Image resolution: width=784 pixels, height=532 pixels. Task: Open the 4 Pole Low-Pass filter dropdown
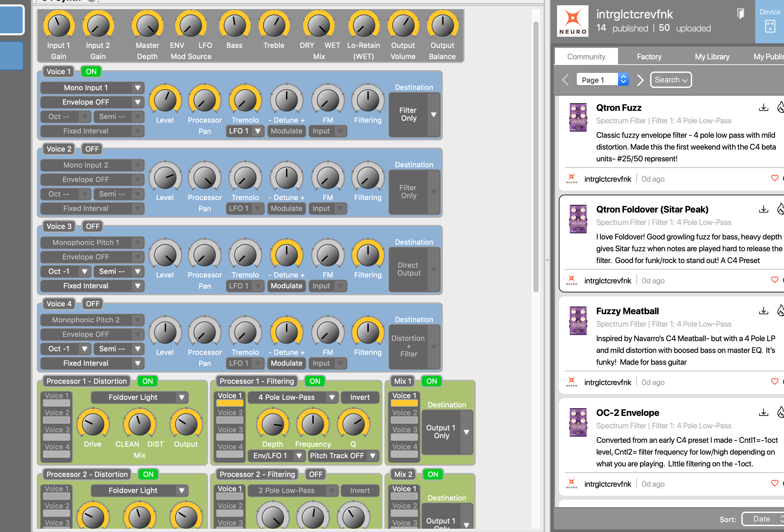click(x=293, y=398)
